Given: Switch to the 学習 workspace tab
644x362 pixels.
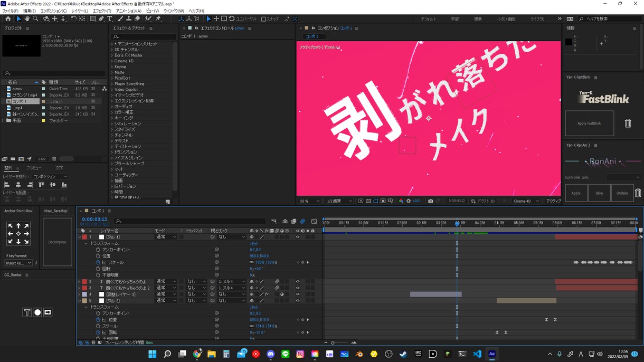Looking at the screenshot, I should click(x=454, y=19).
